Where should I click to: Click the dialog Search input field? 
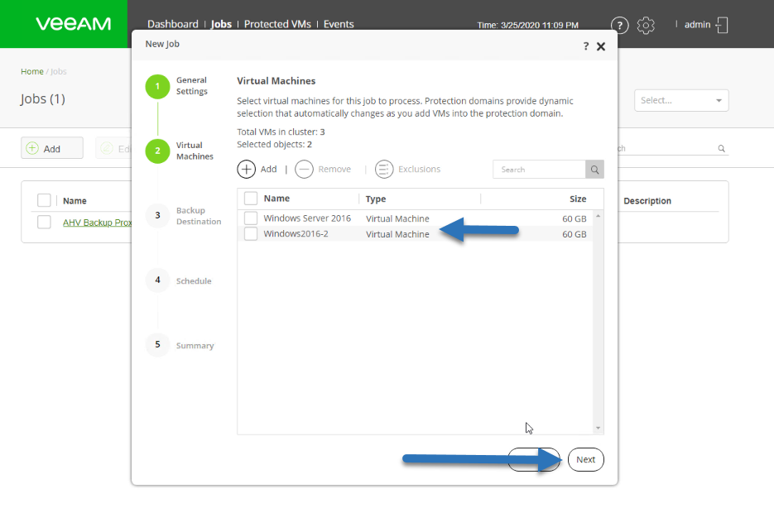(x=539, y=170)
